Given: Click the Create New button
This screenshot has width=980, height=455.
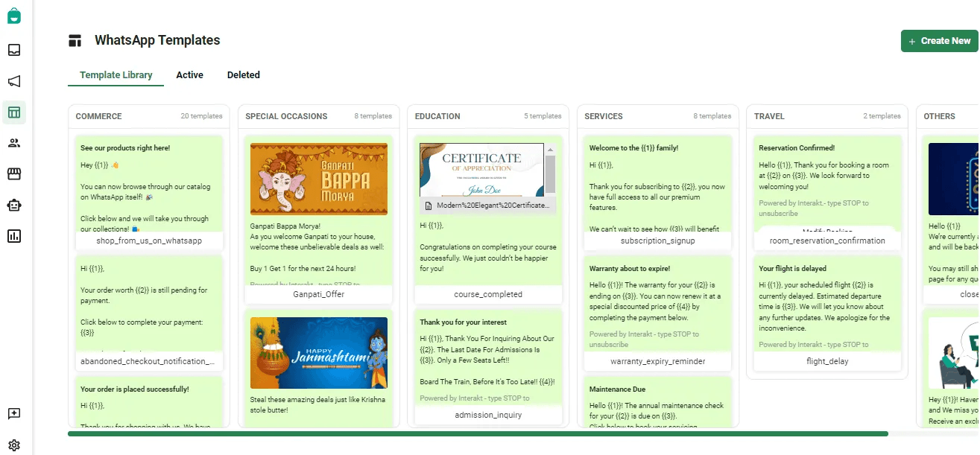Looking at the screenshot, I should (940, 41).
